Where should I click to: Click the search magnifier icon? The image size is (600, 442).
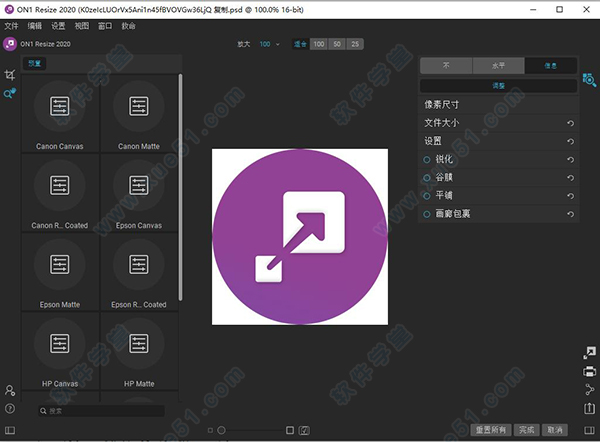[43, 411]
